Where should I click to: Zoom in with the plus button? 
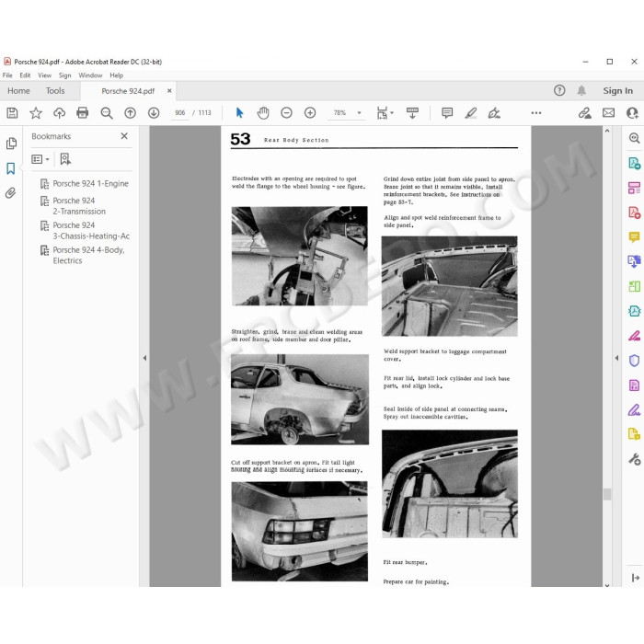coord(310,113)
